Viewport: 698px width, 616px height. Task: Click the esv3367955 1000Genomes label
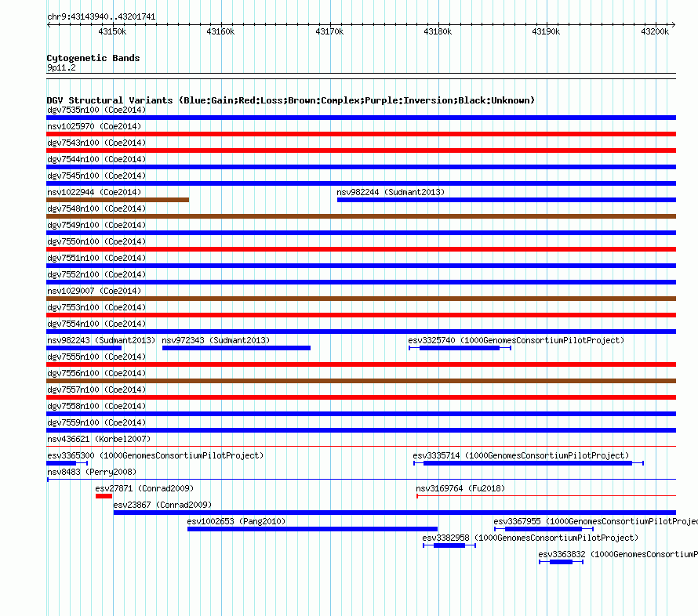click(x=595, y=521)
